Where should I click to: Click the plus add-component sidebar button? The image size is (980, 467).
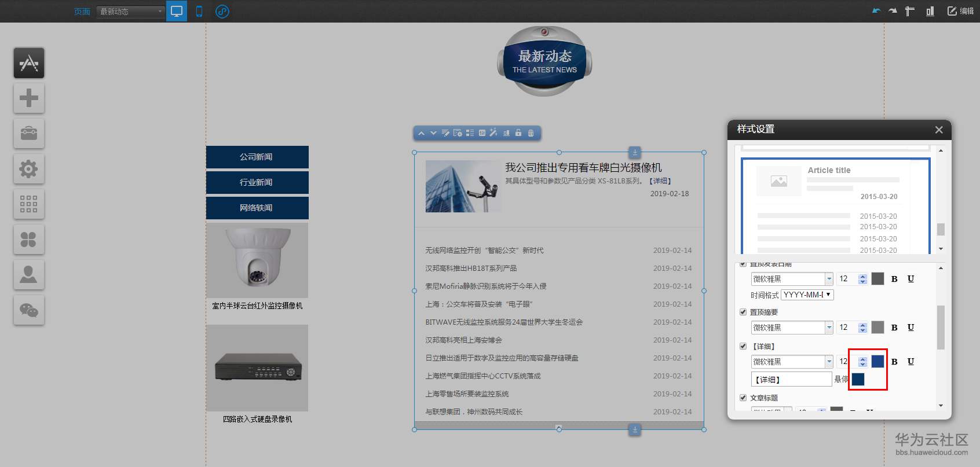29,98
